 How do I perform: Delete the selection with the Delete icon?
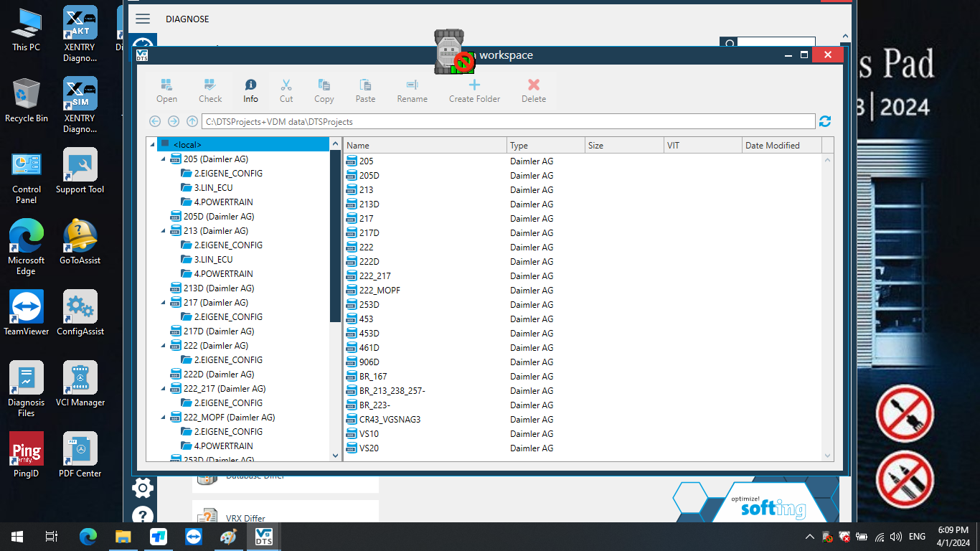point(533,89)
